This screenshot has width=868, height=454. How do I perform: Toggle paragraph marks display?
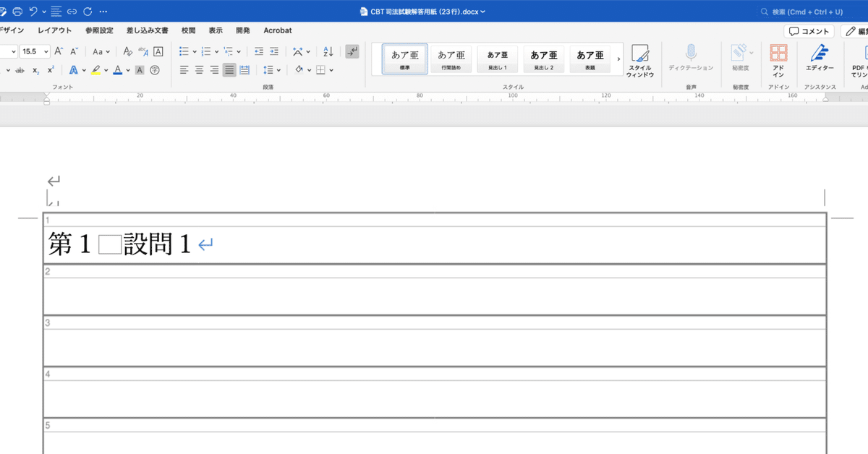[x=352, y=51]
